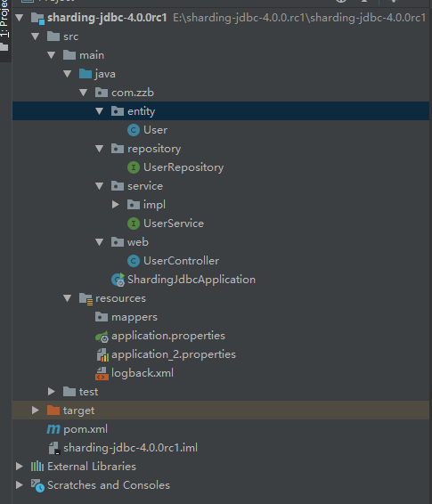Image resolution: width=432 pixels, height=504 pixels.
Task: Collapse the resources folder
Action: point(67,298)
